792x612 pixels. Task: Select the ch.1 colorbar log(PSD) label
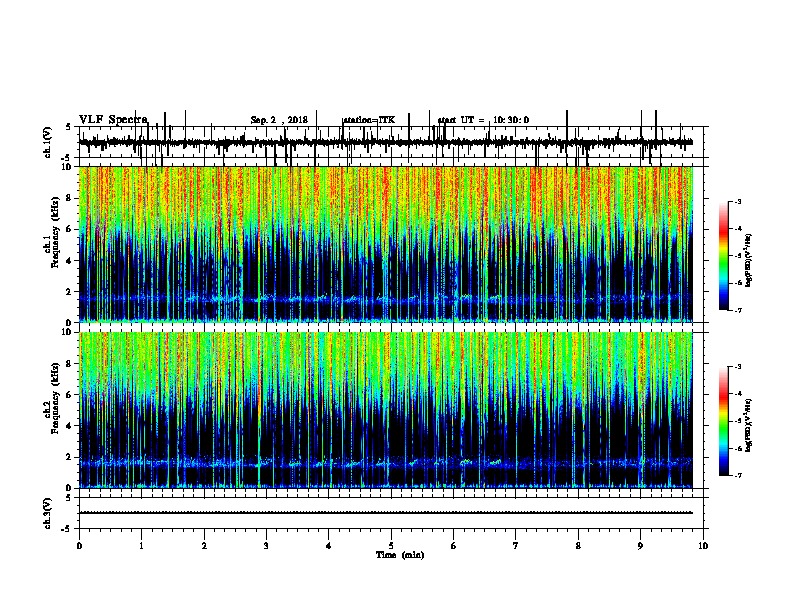point(749,260)
